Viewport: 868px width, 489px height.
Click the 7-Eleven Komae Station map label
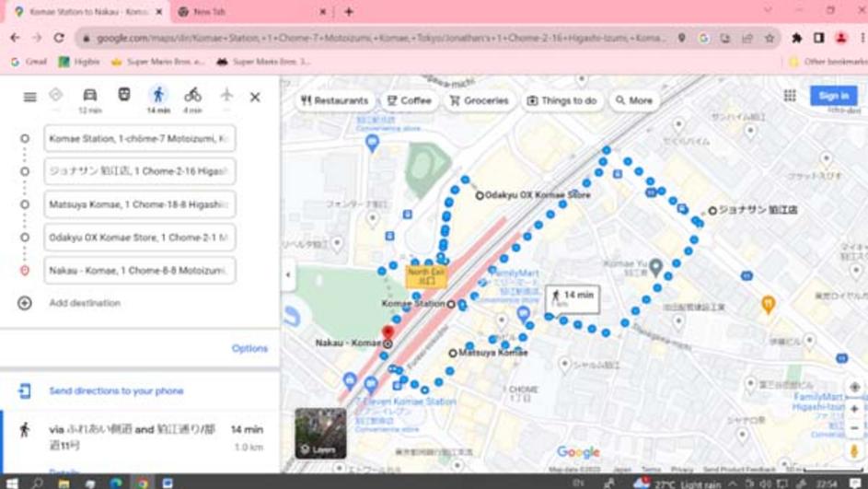[406, 402]
